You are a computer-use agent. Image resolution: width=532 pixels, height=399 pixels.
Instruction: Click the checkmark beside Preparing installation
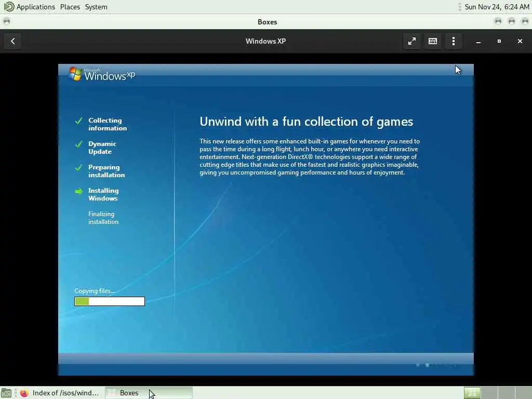79,168
